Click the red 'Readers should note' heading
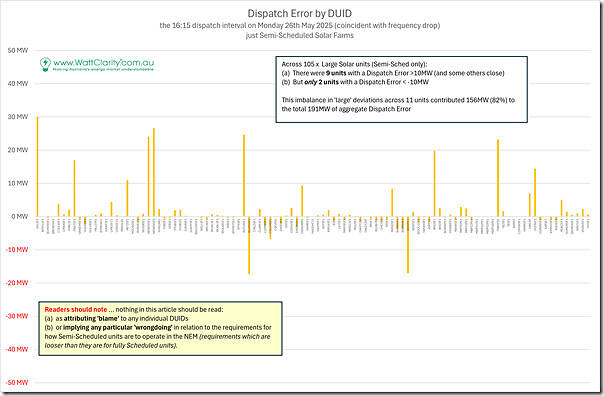This screenshot has height=396, width=604. click(x=76, y=309)
